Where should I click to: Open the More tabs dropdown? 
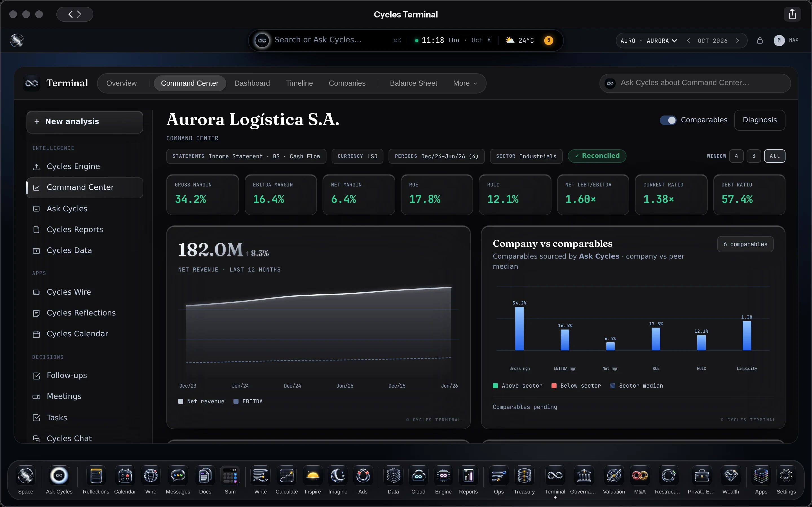[465, 83]
